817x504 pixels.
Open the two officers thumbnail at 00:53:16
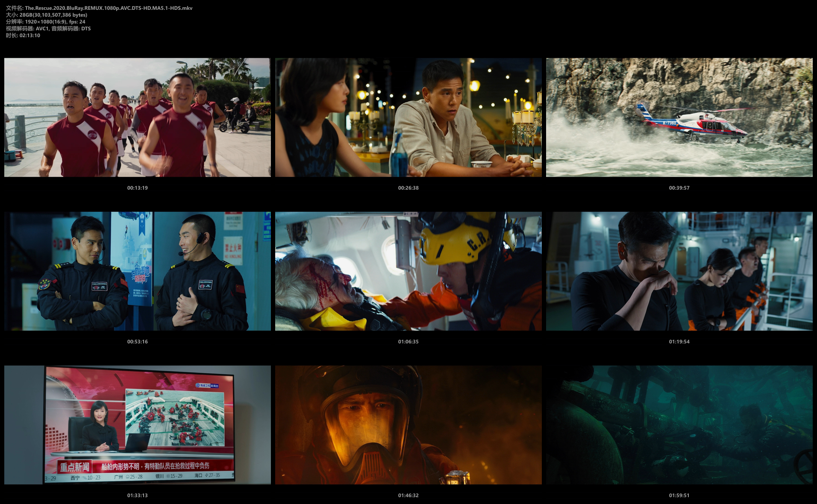click(x=138, y=271)
